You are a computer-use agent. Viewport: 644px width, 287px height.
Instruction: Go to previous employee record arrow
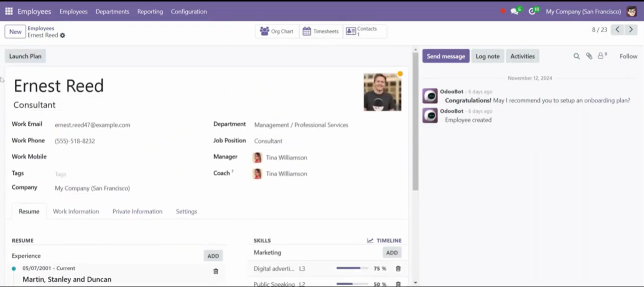click(618, 30)
